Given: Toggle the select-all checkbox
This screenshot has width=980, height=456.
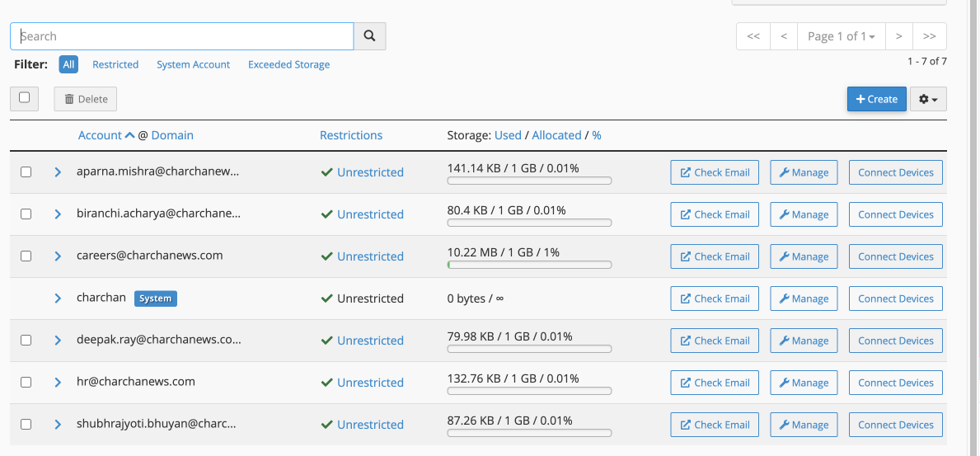Looking at the screenshot, I should coord(25,98).
